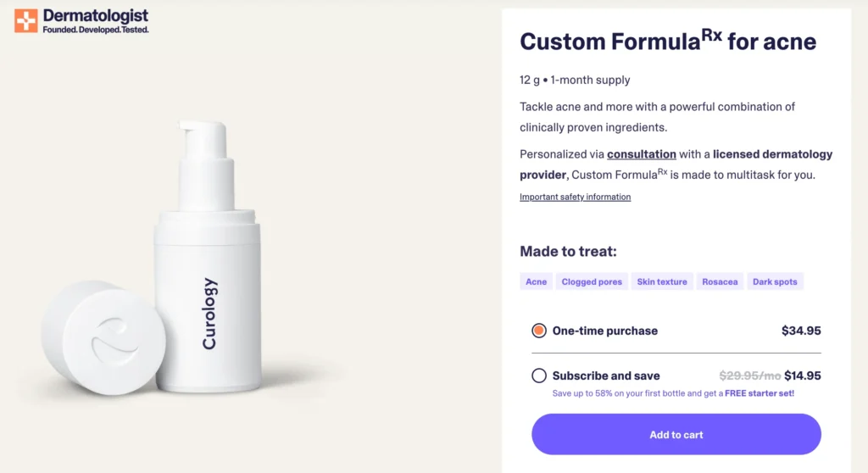Click the struck-through $29.95/mo price
This screenshot has height=473, width=868.
pyautogui.click(x=749, y=376)
